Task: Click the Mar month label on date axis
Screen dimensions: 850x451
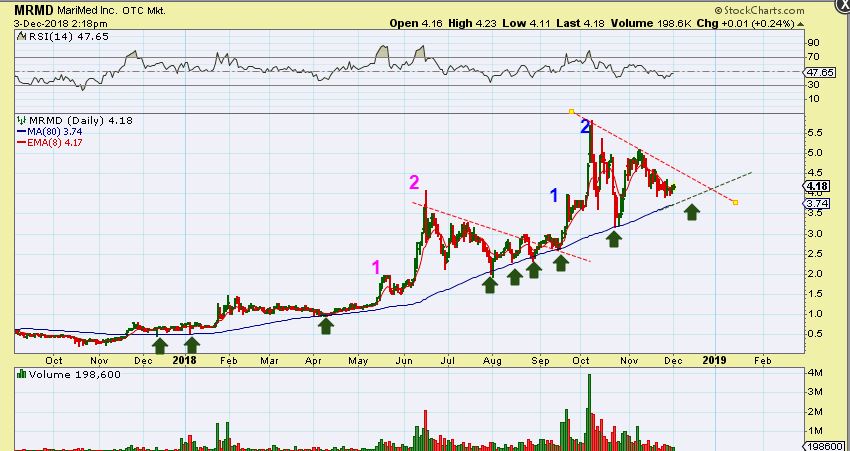Action: 269,360
